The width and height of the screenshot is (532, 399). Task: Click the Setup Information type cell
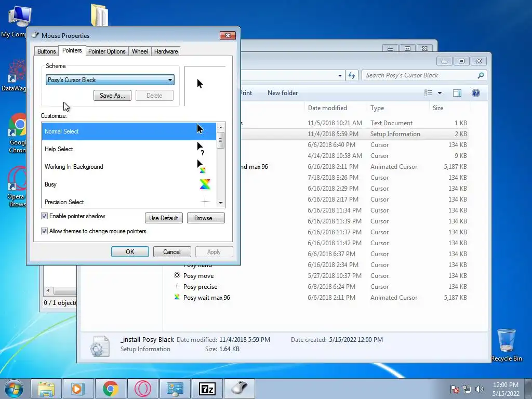coord(395,134)
